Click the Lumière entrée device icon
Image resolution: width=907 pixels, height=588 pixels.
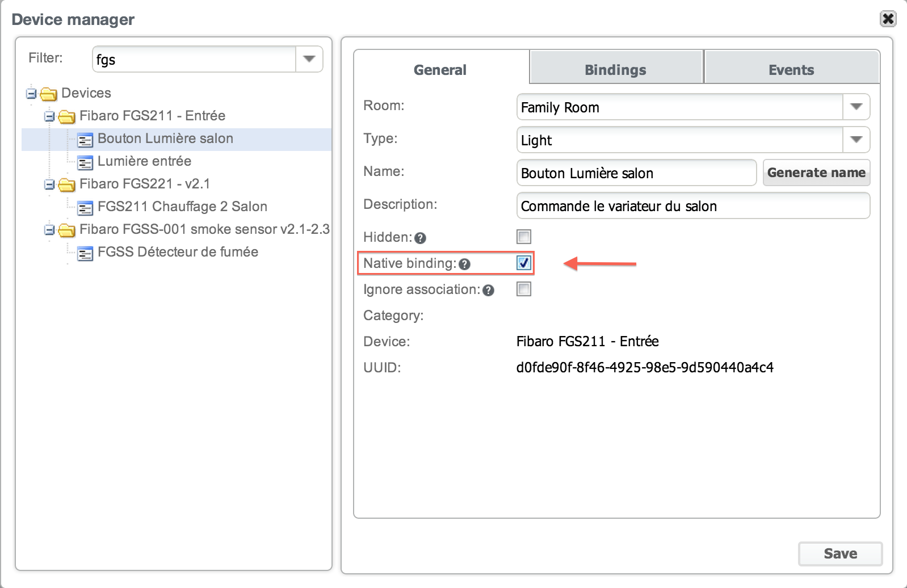(85, 163)
